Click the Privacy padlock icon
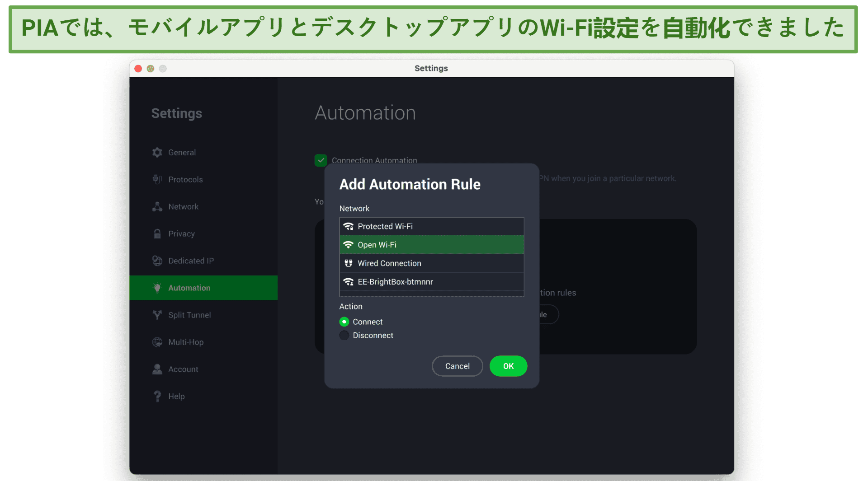868x481 pixels. pos(157,234)
